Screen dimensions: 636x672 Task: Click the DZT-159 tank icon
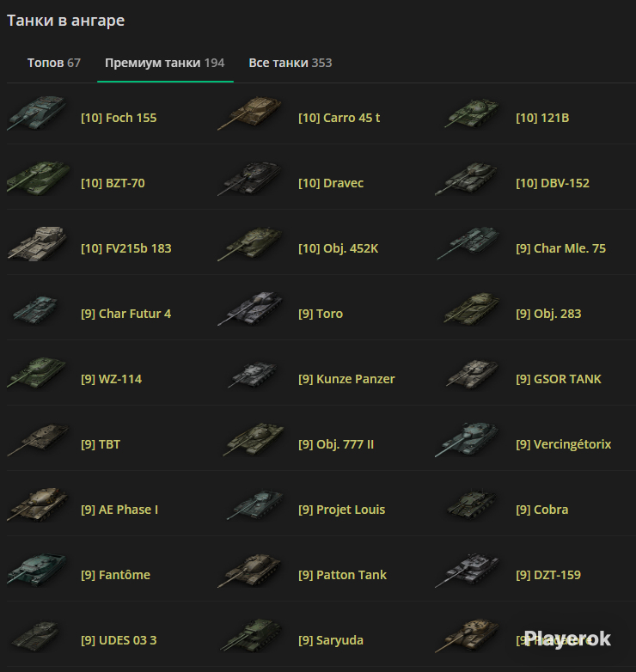pyautogui.click(x=468, y=570)
